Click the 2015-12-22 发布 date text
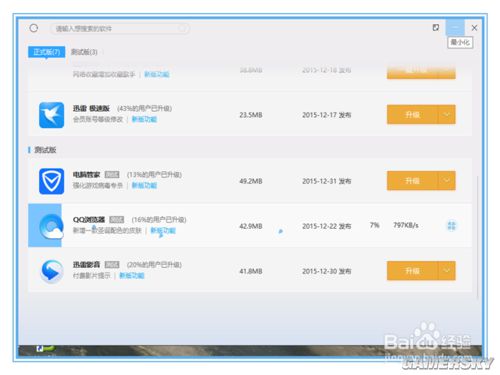This screenshot has width=500, height=375. coord(327,226)
